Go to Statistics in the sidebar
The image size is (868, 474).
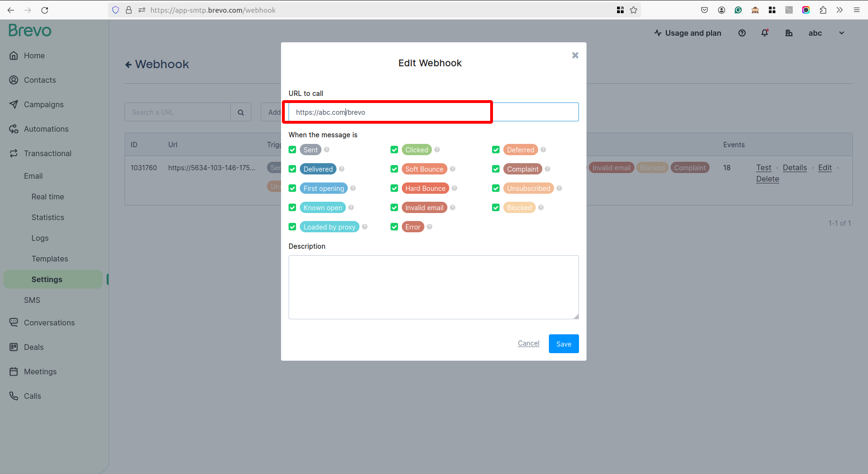[x=48, y=217]
